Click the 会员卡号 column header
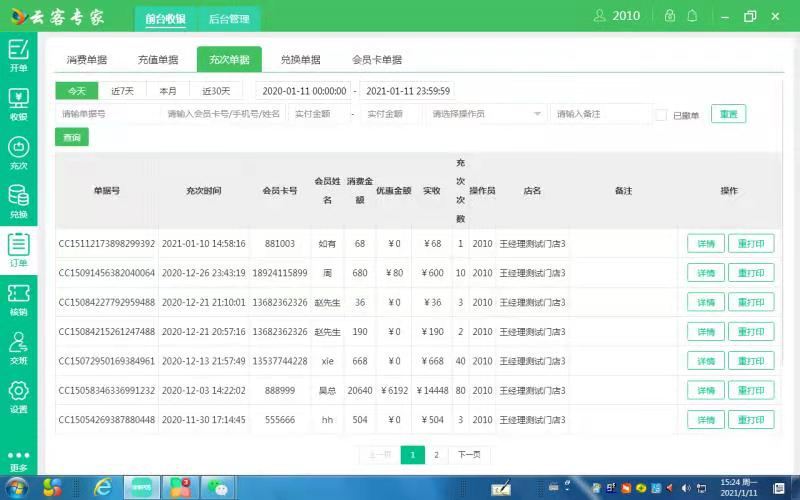Viewport: 800px width, 500px height. (x=280, y=191)
